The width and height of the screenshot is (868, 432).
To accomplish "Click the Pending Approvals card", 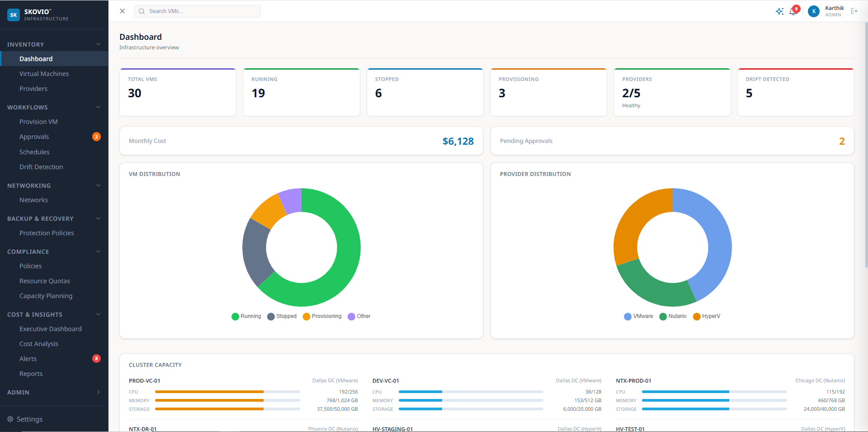I will coord(672,141).
